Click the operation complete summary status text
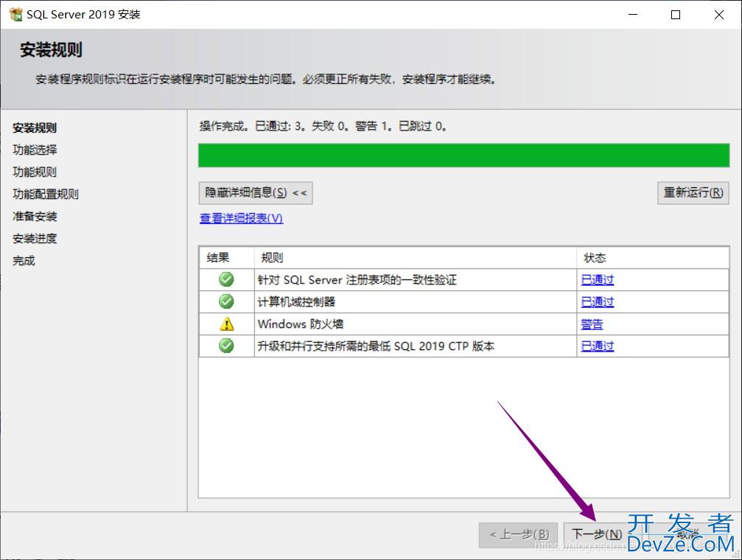 (x=323, y=126)
